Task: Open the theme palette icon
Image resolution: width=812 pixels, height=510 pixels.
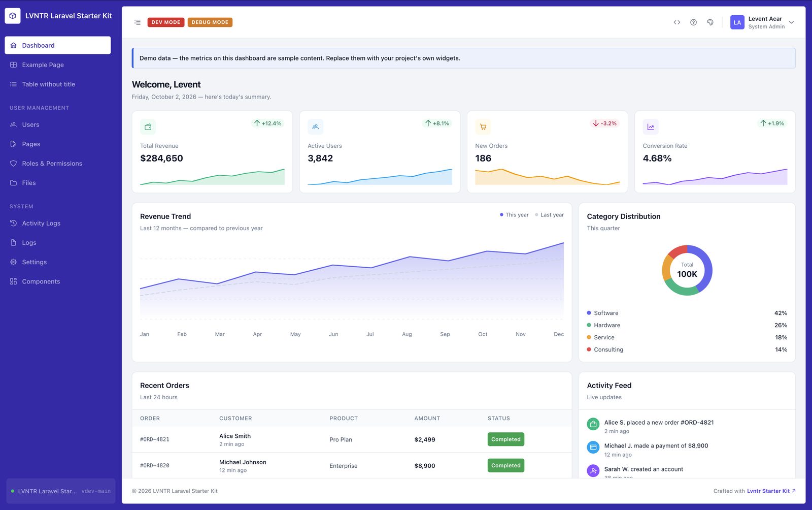Action: coord(710,22)
